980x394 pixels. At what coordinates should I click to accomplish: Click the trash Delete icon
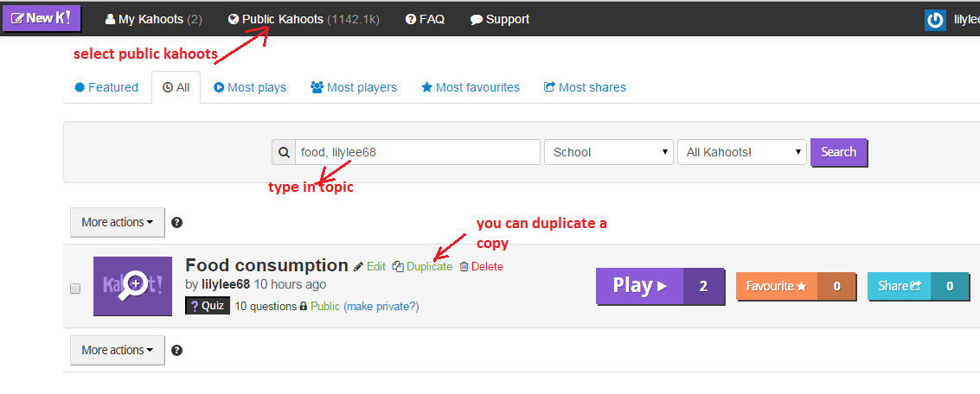pos(464,267)
